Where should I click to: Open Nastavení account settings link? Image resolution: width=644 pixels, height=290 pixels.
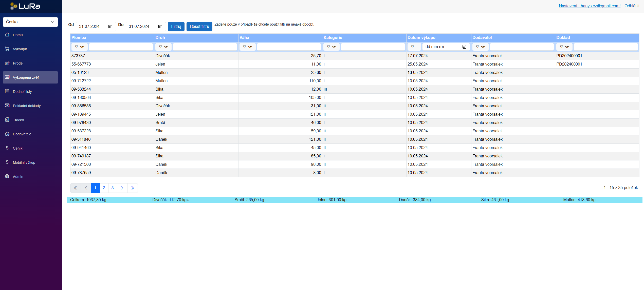[590, 6]
